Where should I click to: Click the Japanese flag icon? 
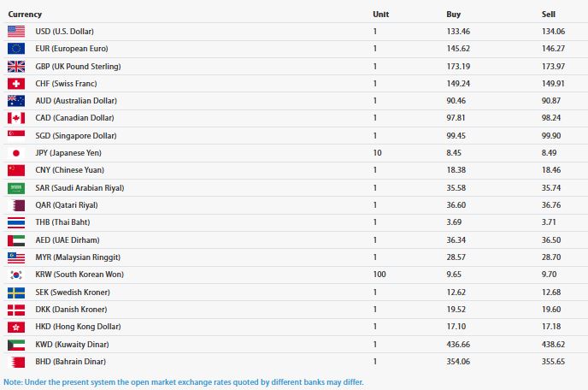point(16,153)
